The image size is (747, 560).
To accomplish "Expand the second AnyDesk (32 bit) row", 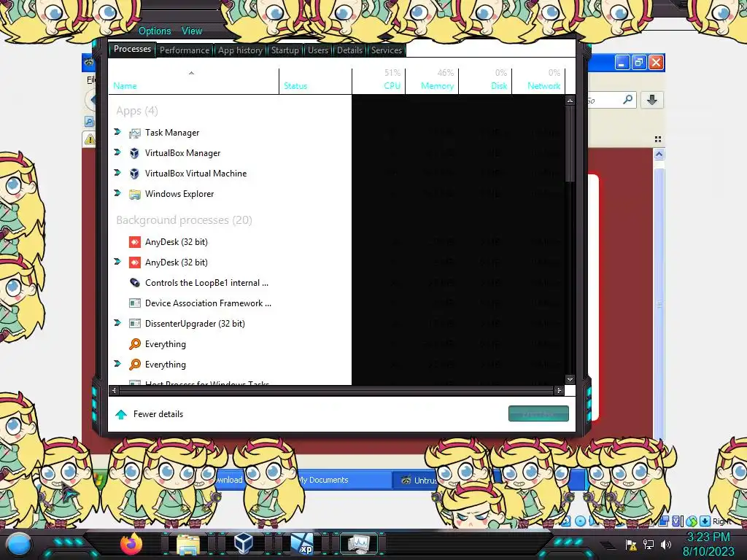I will coord(117,262).
